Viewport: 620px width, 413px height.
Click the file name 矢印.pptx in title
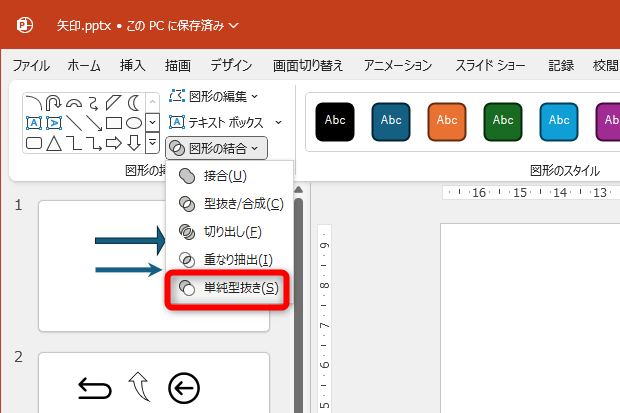(x=83, y=26)
